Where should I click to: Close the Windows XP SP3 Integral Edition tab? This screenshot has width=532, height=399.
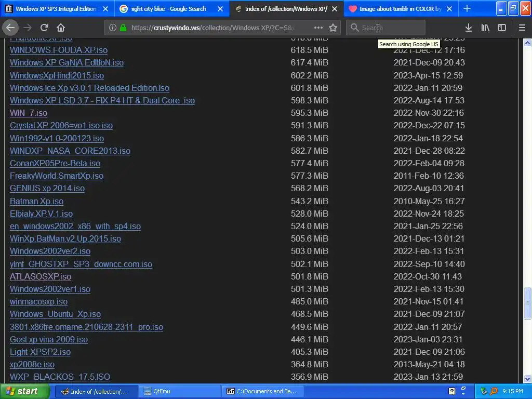pyautogui.click(x=105, y=9)
